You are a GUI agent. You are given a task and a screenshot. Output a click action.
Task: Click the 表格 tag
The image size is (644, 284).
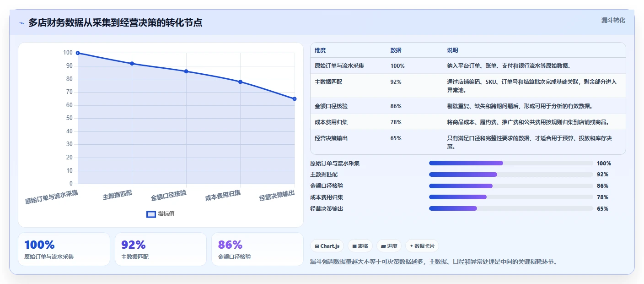[x=360, y=246]
